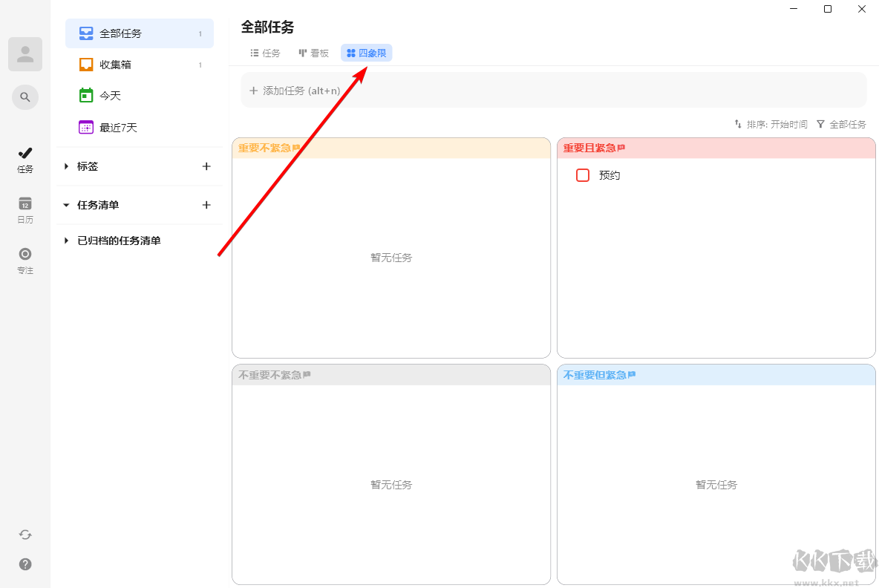879x588 pixels.
Task: Expand the 已归档的任务清单 section
Action: (x=66, y=241)
